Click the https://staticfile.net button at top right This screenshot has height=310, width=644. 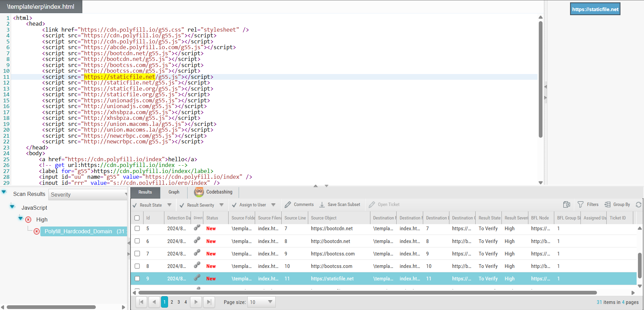point(595,9)
